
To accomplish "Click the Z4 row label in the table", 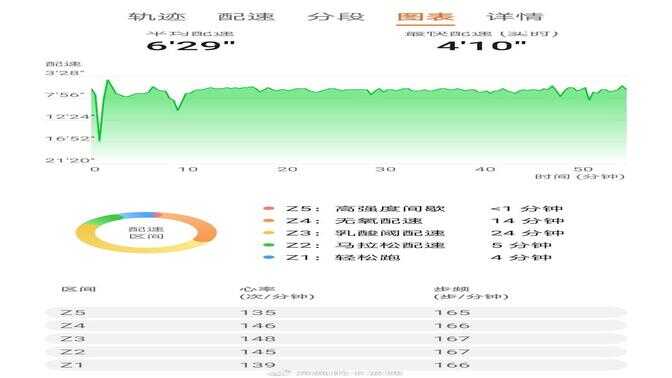I will point(72,326).
